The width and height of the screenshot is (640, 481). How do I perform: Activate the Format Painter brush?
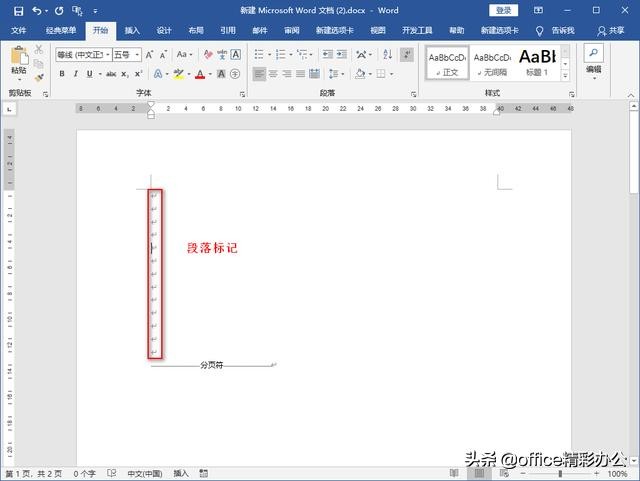[x=39, y=77]
